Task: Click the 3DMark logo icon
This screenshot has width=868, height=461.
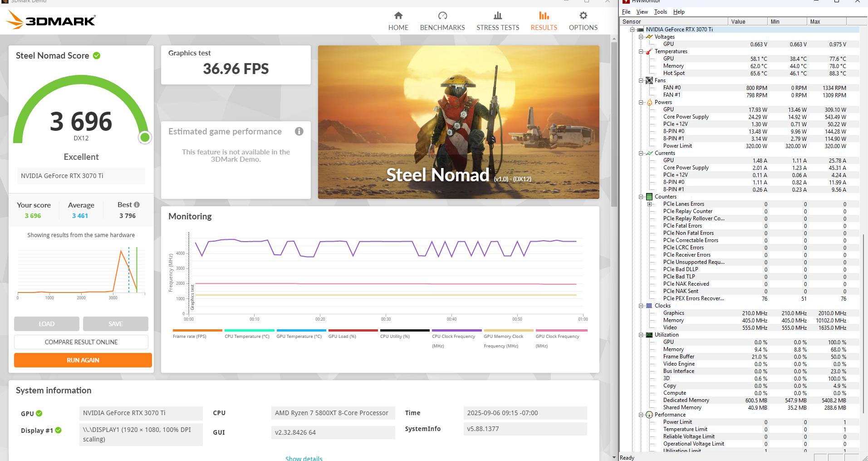Action: 15,20
